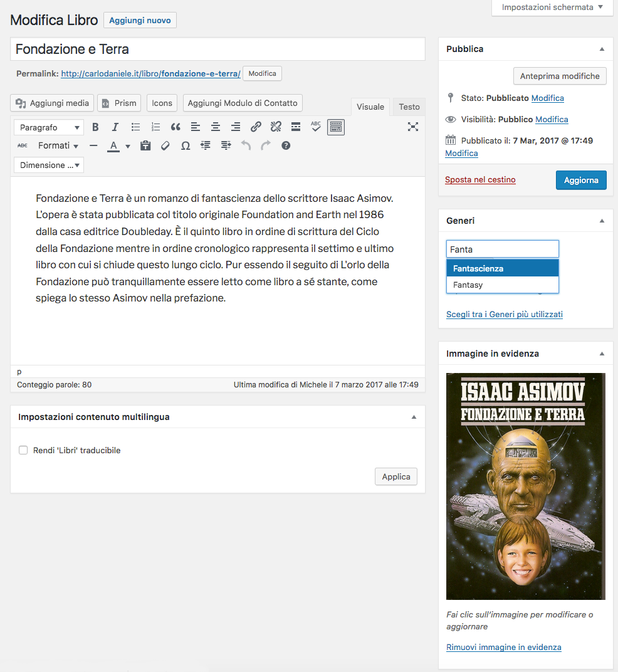Remove link with the unlink icon
The image size is (618, 672).
coord(276,127)
